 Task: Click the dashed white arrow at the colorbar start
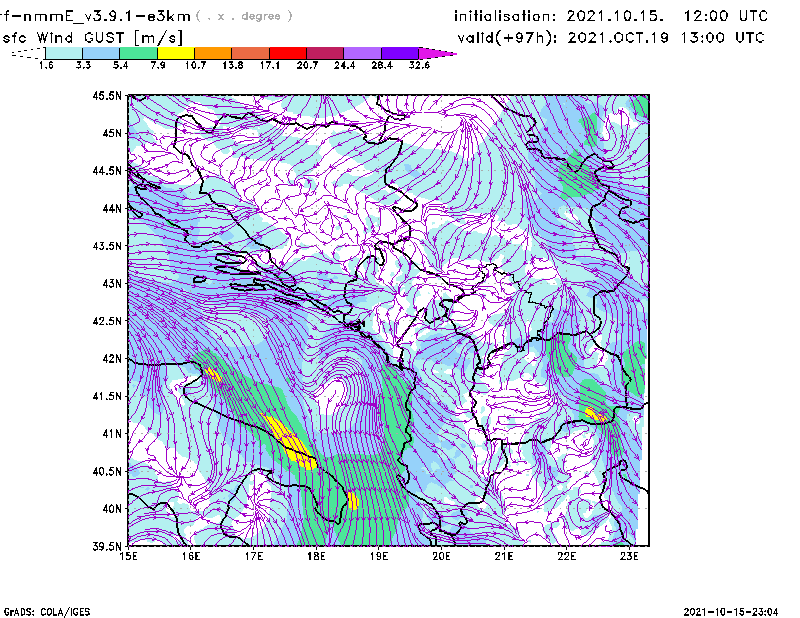click(x=28, y=53)
